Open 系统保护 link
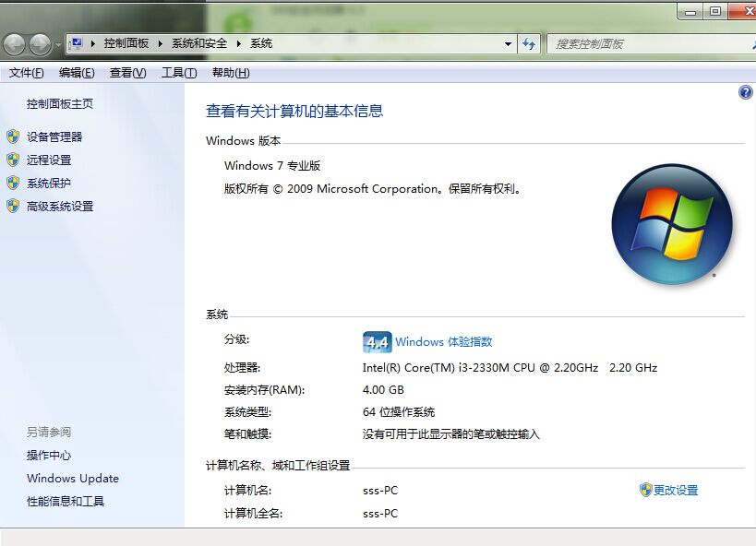 click(49, 184)
